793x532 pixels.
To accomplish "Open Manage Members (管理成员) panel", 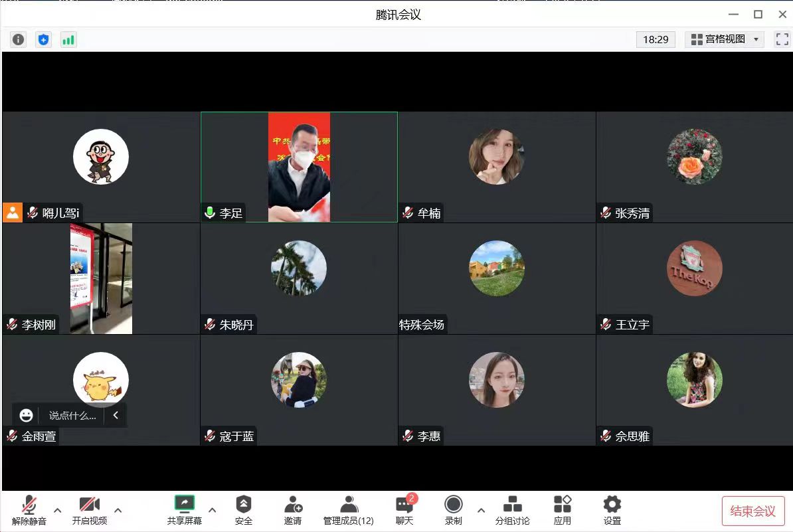I will click(348, 510).
